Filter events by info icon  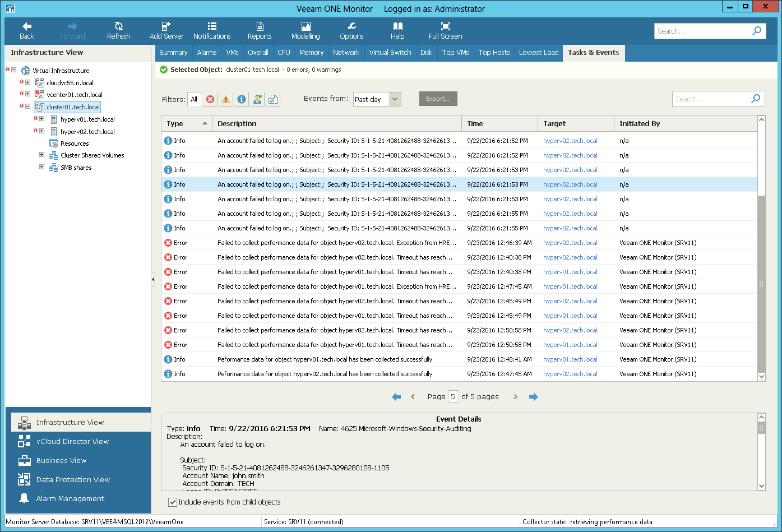click(x=242, y=99)
